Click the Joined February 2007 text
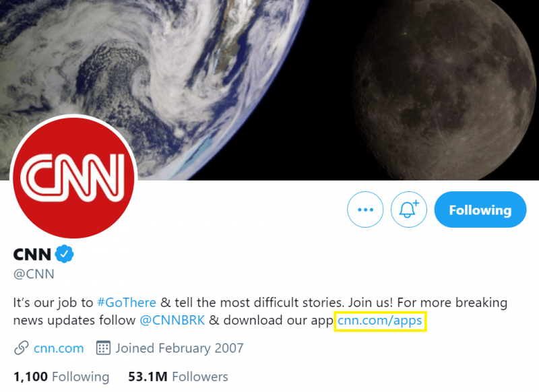 point(179,348)
